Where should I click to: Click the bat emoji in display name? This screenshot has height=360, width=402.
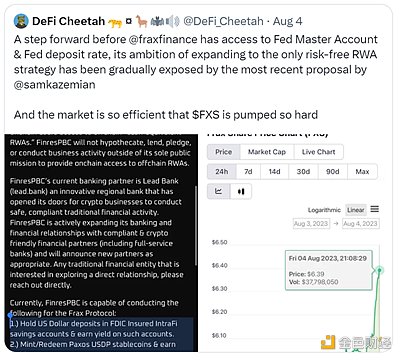(157, 22)
